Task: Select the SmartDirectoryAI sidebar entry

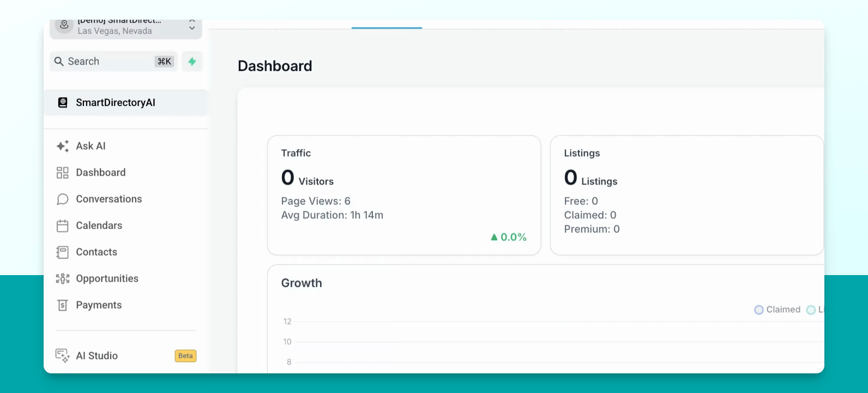Action: click(126, 103)
